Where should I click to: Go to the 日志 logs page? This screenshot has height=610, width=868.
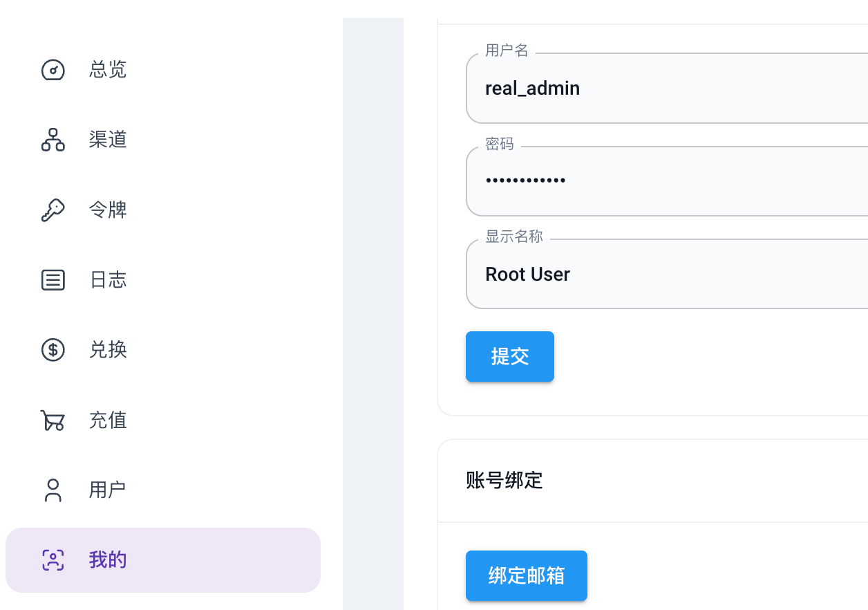[x=108, y=279]
